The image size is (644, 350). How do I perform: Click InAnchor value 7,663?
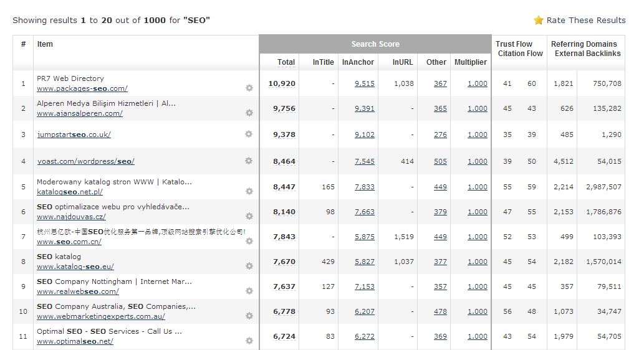pos(365,212)
